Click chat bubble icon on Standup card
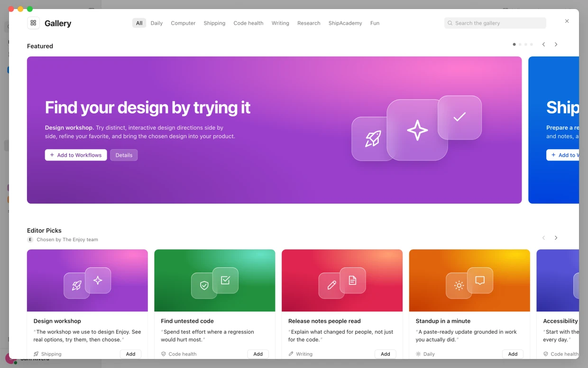The height and width of the screenshot is (368, 588). click(x=480, y=280)
